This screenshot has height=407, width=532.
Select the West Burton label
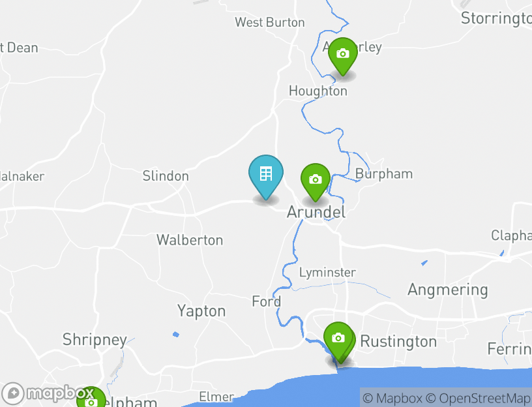point(270,22)
